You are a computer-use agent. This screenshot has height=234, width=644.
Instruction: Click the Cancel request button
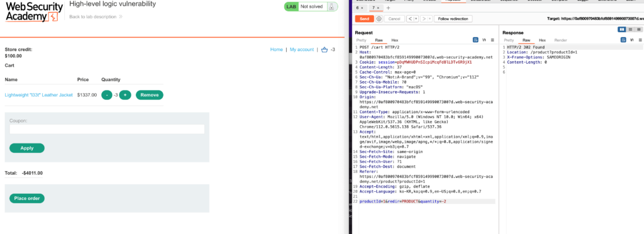394,19
